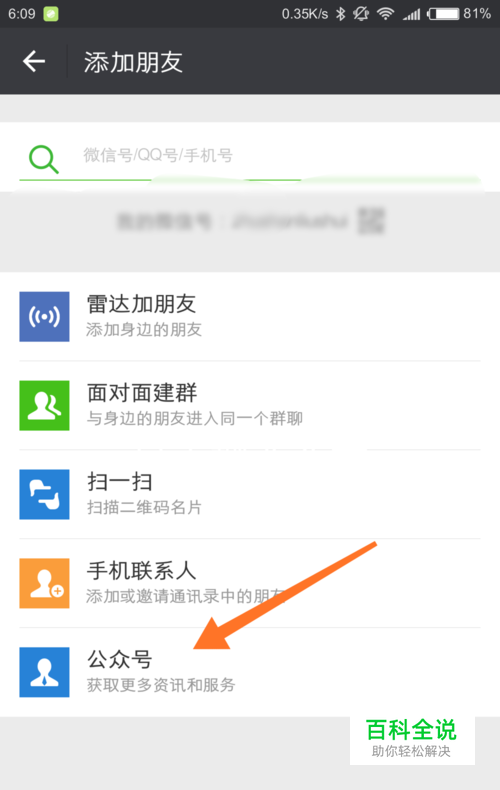Open the radar icon for 雷达加朋友

point(44,316)
